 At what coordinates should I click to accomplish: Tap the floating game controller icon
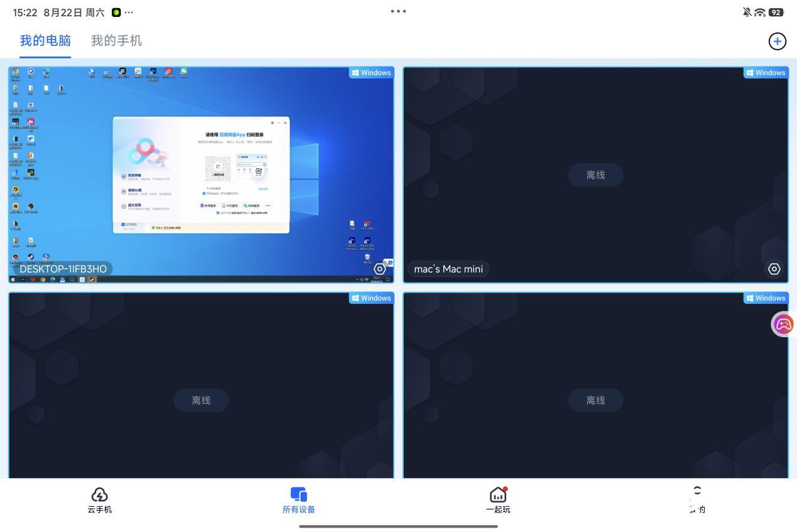pos(784,324)
